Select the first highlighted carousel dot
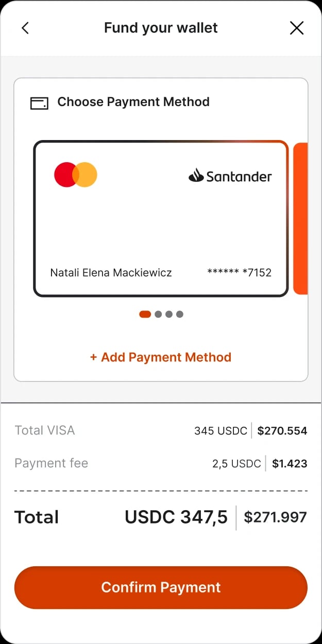This screenshot has width=322, height=644. point(145,314)
